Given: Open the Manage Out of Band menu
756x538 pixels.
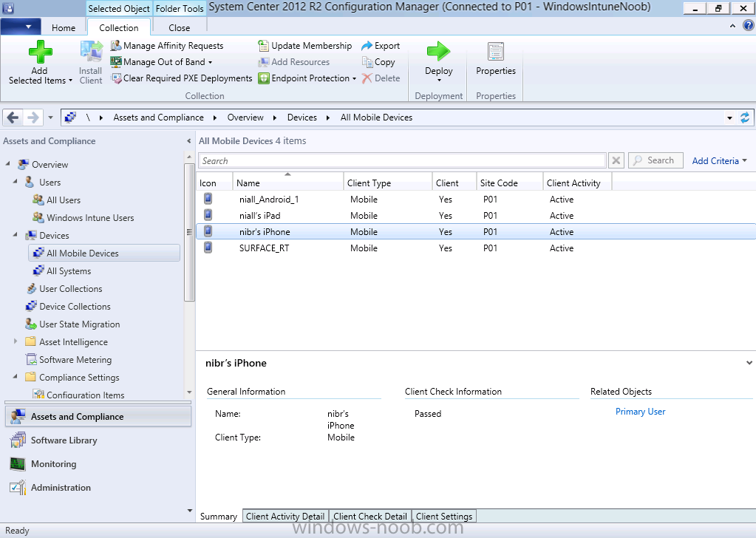Looking at the screenshot, I should (161, 61).
